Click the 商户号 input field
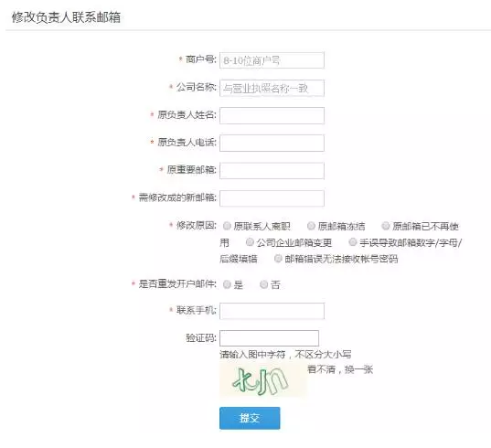 pos(272,60)
